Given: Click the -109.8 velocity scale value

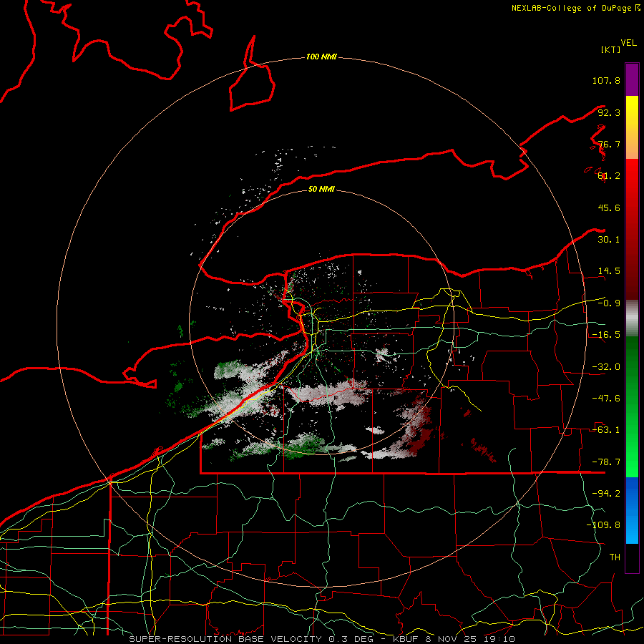Looking at the screenshot, I should (x=603, y=525).
